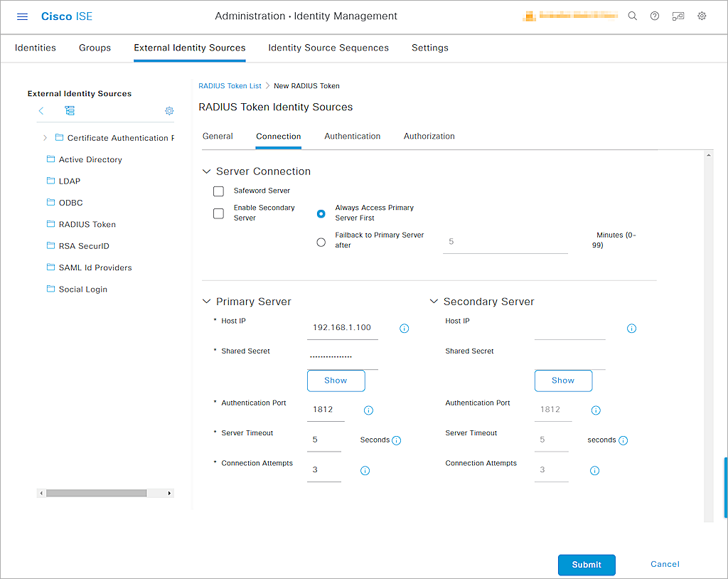Switch to the Authentication tab

click(352, 136)
